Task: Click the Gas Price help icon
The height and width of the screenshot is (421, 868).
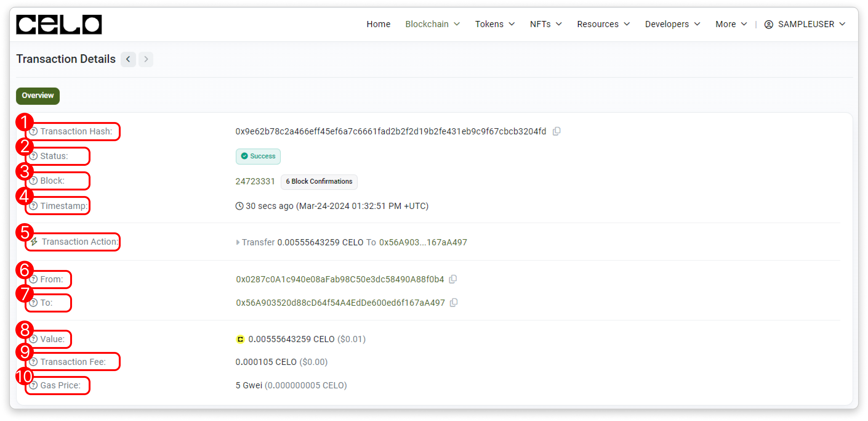Action: pos(33,385)
